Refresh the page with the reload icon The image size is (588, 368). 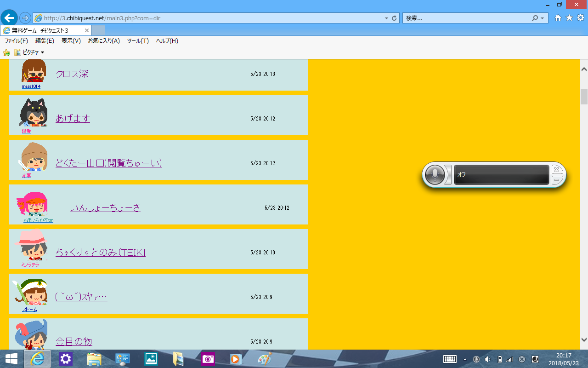coord(394,18)
